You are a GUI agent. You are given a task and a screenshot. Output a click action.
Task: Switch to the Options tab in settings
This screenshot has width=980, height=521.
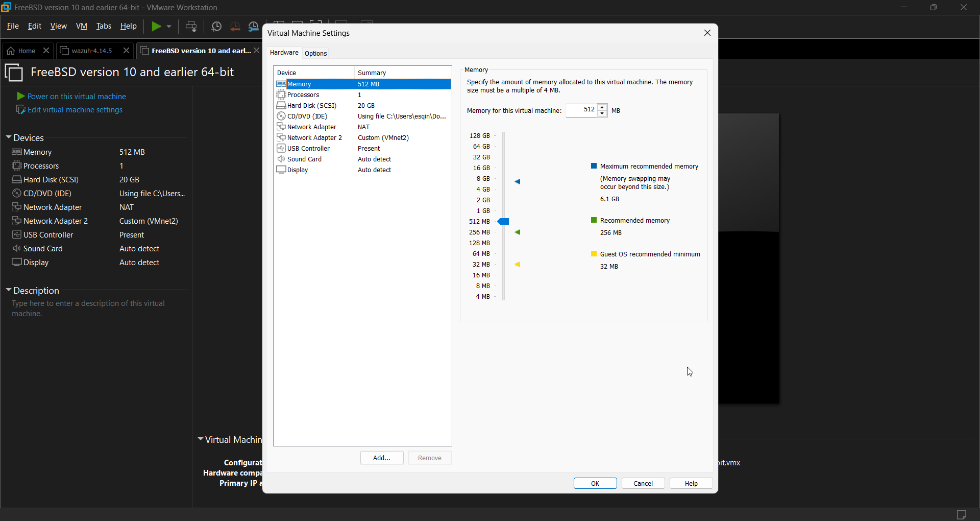click(x=316, y=54)
